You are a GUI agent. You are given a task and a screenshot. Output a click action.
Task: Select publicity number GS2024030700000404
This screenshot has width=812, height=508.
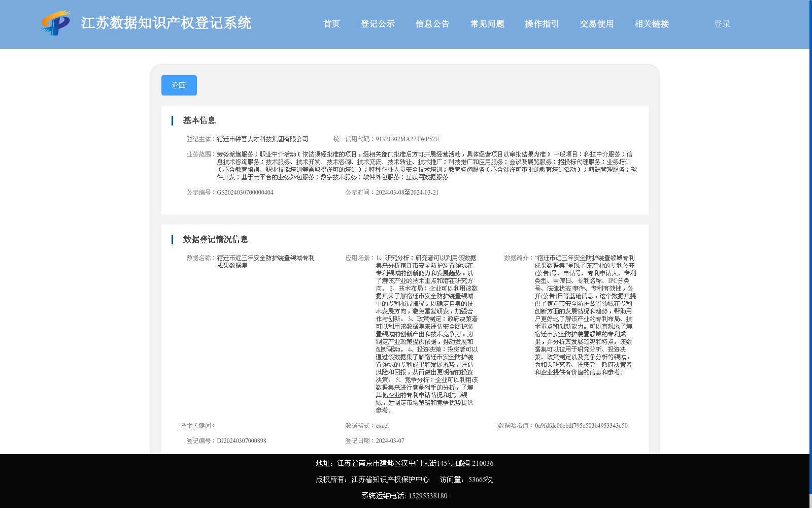(x=245, y=193)
